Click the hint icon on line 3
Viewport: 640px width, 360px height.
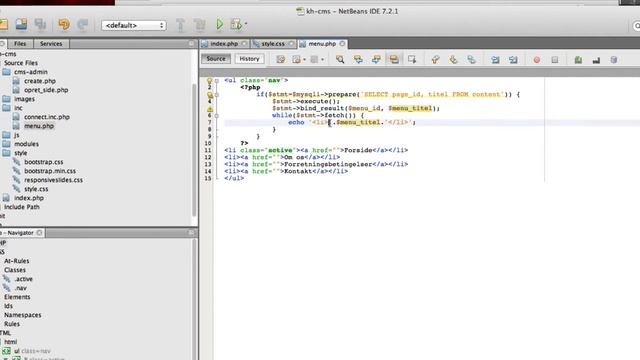tap(209, 95)
